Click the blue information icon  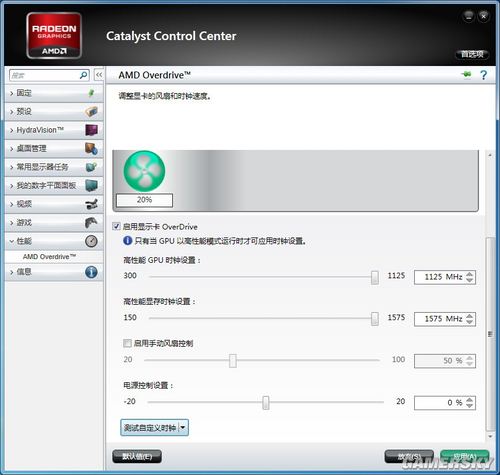click(x=91, y=272)
